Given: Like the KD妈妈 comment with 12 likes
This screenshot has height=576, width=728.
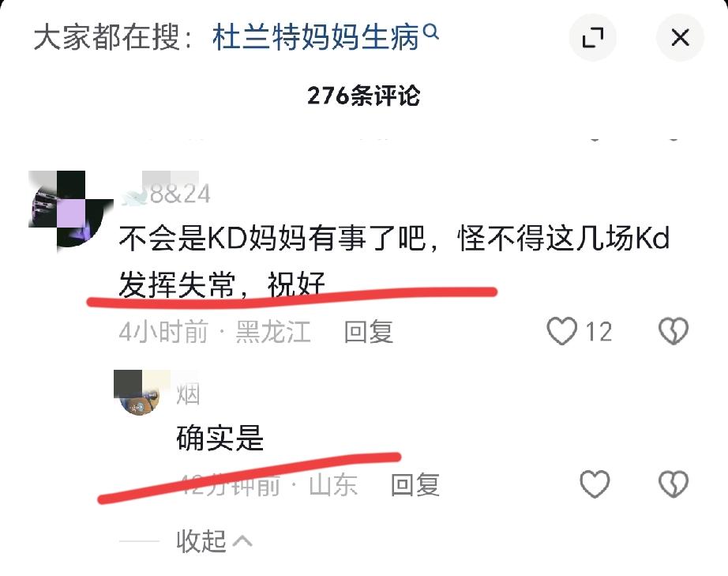Looking at the screenshot, I should click(x=561, y=331).
